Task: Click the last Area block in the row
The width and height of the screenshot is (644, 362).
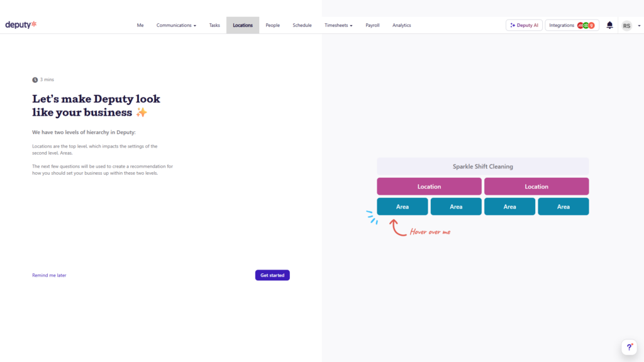Action: [x=563, y=206]
